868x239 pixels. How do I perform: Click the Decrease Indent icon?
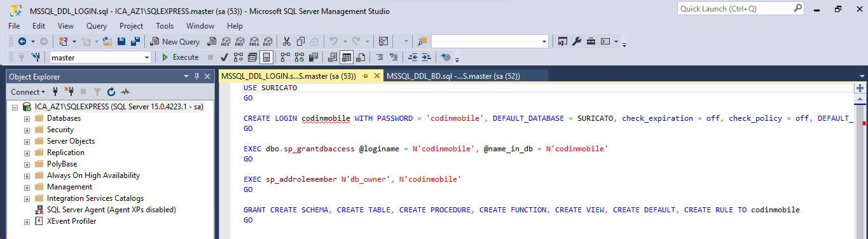click(x=412, y=57)
